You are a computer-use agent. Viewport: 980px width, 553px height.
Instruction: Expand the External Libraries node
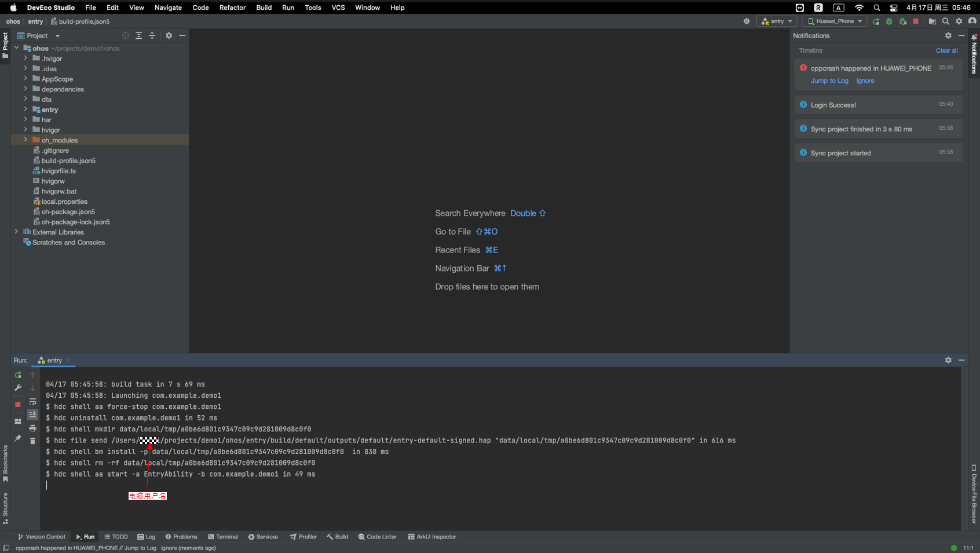(16, 232)
